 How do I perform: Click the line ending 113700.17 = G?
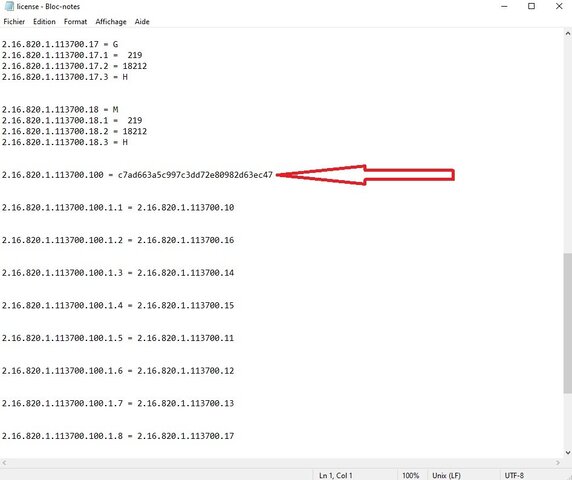(x=60, y=44)
